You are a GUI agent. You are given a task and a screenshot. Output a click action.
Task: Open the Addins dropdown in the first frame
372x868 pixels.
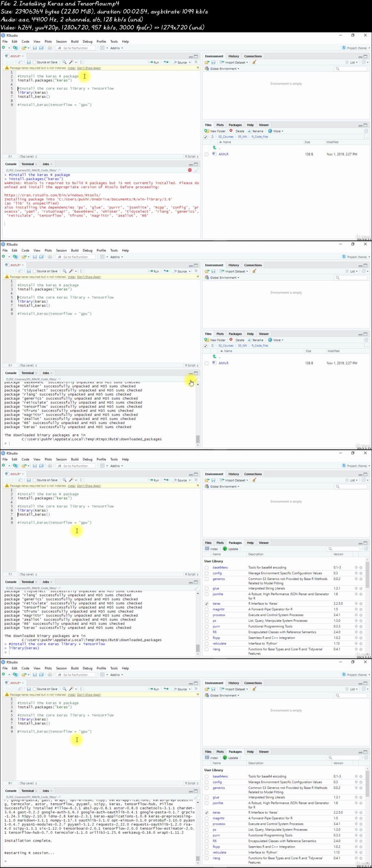coord(117,48)
